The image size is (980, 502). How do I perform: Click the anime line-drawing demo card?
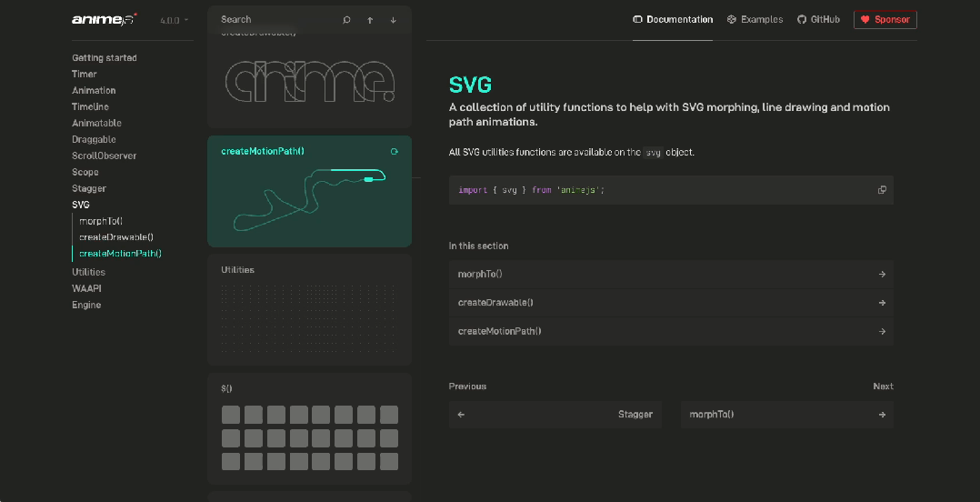pyautogui.click(x=309, y=81)
